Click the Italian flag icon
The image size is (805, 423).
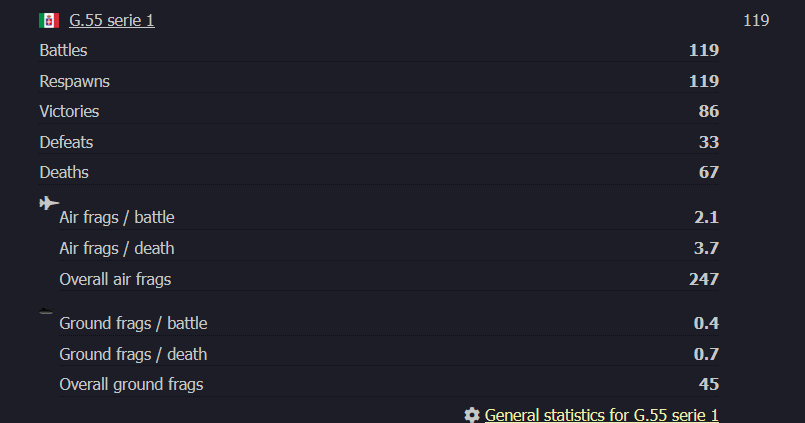49,20
